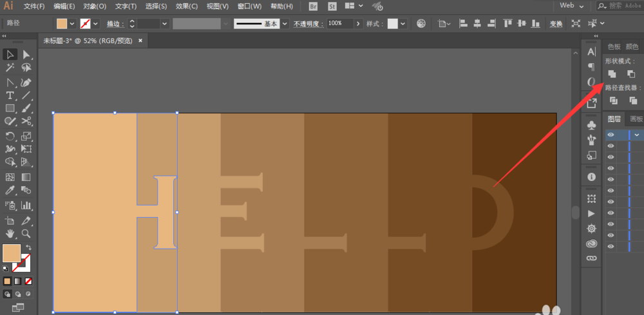This screenshot has height=315, width=644.
Task: Click the 不透明度 opacity label
Action: [x=308, y=24]
